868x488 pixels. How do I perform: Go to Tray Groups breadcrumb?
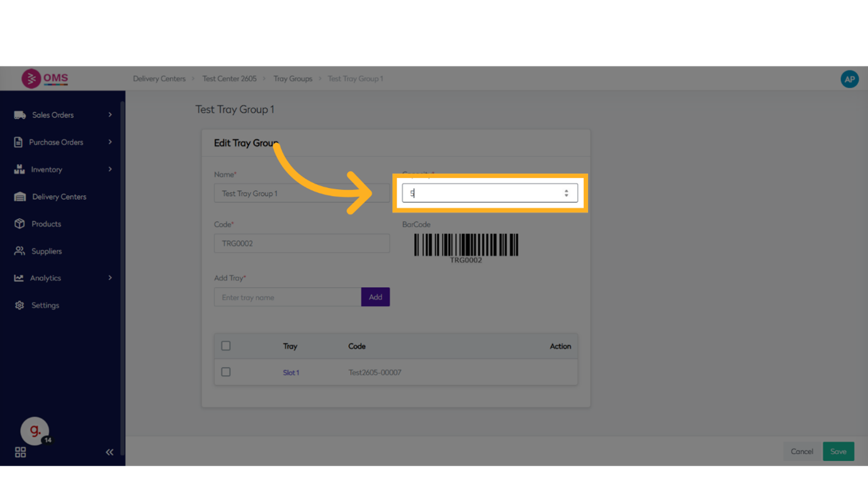(x=293, y=79)
